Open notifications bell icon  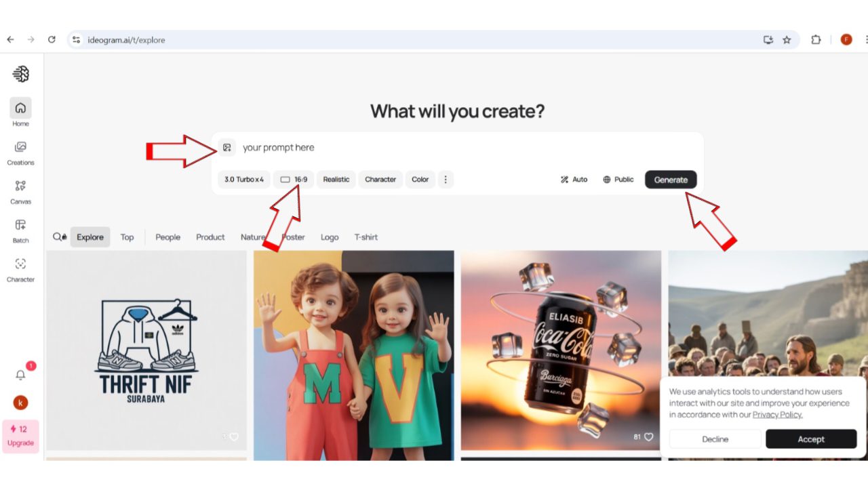point(20,375)
